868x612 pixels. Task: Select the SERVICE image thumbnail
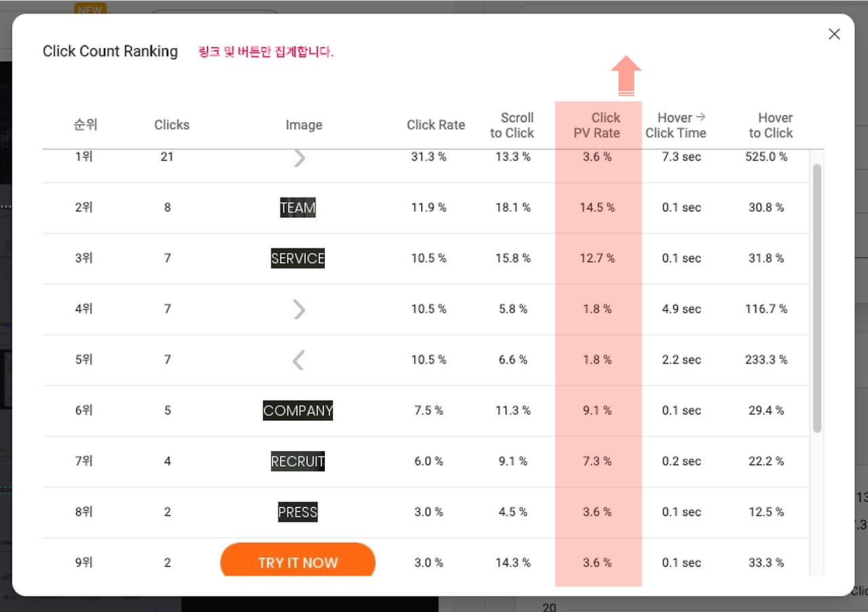(x=298, y=259)
